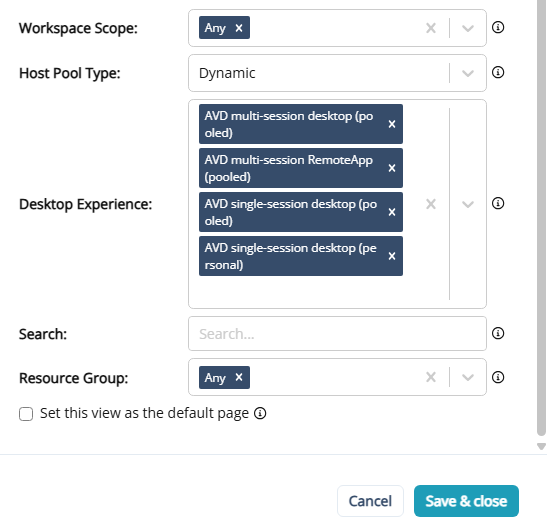Show info tooltip for Host Pool Type
Viewport: 547px width, 521px height.
[498, 72]
